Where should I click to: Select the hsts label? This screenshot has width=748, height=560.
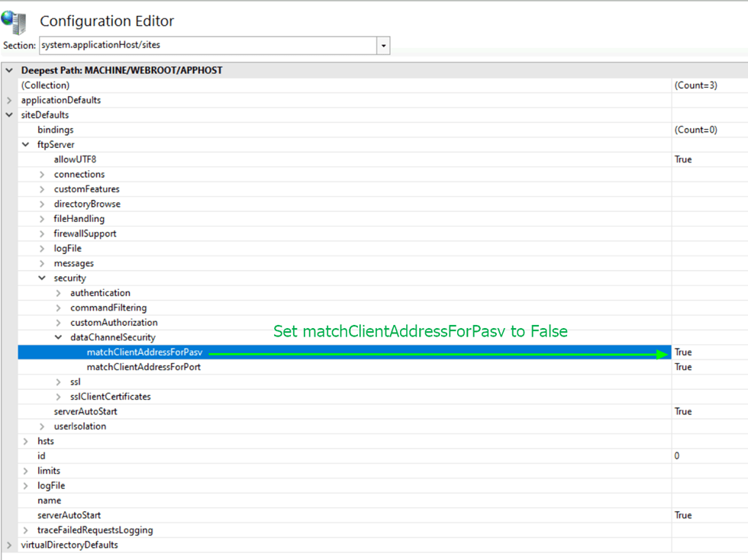(46, 441)
